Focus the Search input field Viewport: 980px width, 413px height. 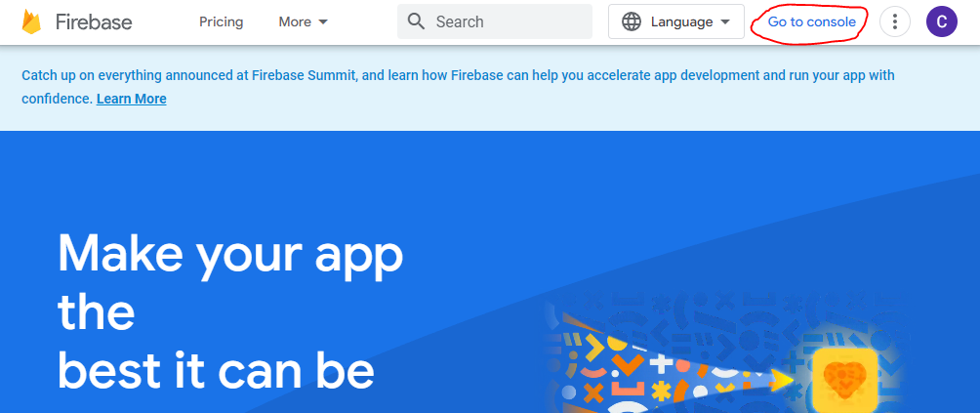[x=495, y=21]
